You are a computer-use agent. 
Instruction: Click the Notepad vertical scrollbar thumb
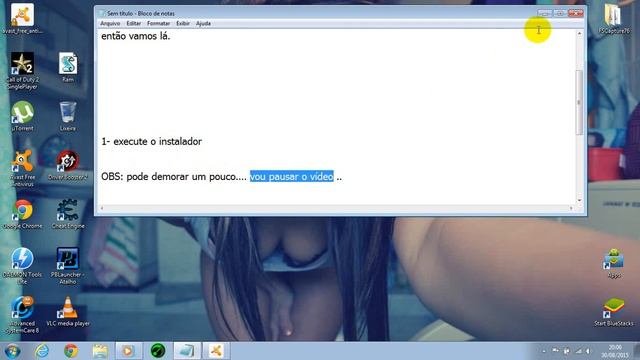pyautogui.click(x=579, y=102)
